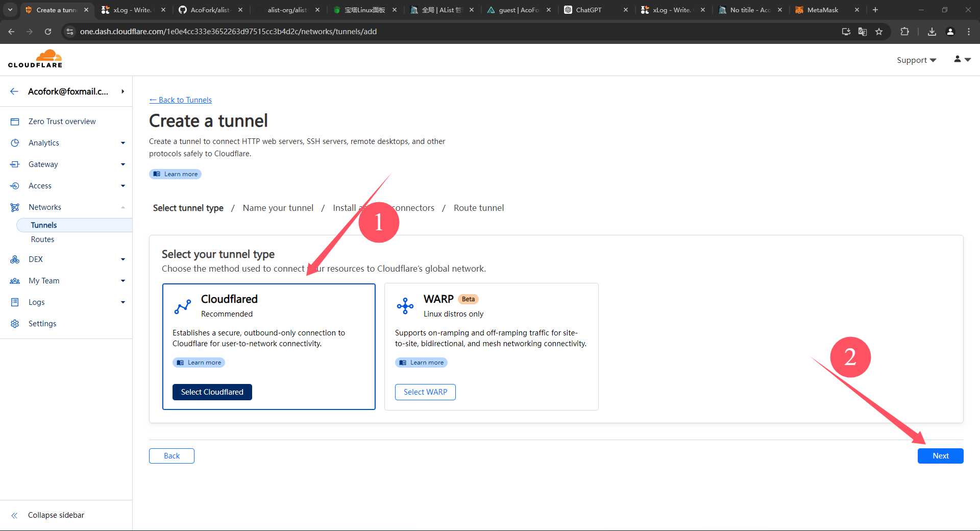Open the browser extensions puzzle icon

point(904,32)
